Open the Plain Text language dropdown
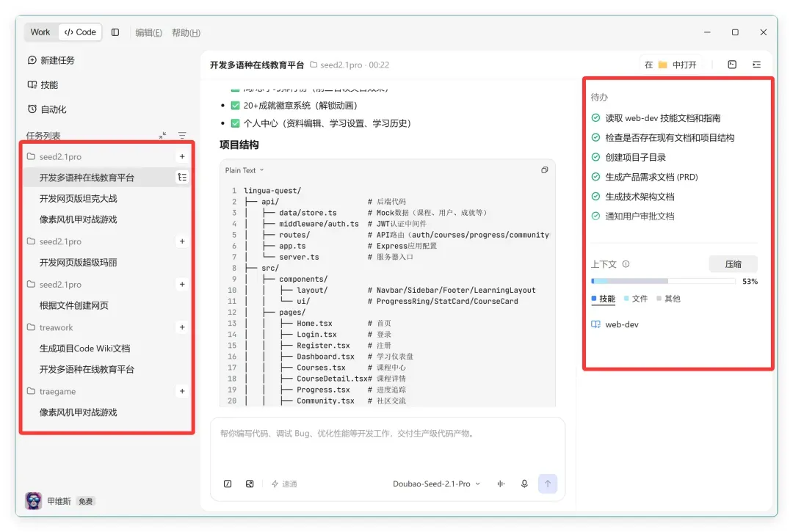Image resolution: width=793 pixels, height=532 pixels. (x=245, y=170)
